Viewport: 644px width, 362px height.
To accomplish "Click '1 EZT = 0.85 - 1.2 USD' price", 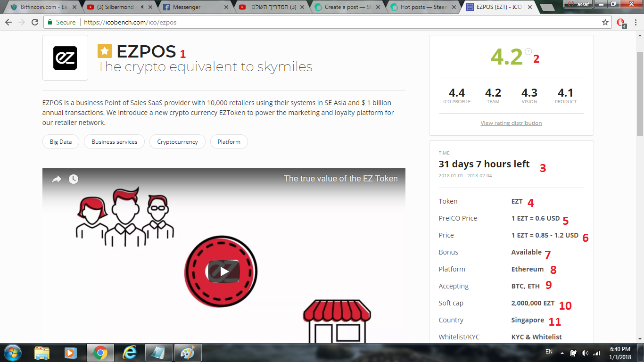I will pyautogui.click(x=545, y=235).
